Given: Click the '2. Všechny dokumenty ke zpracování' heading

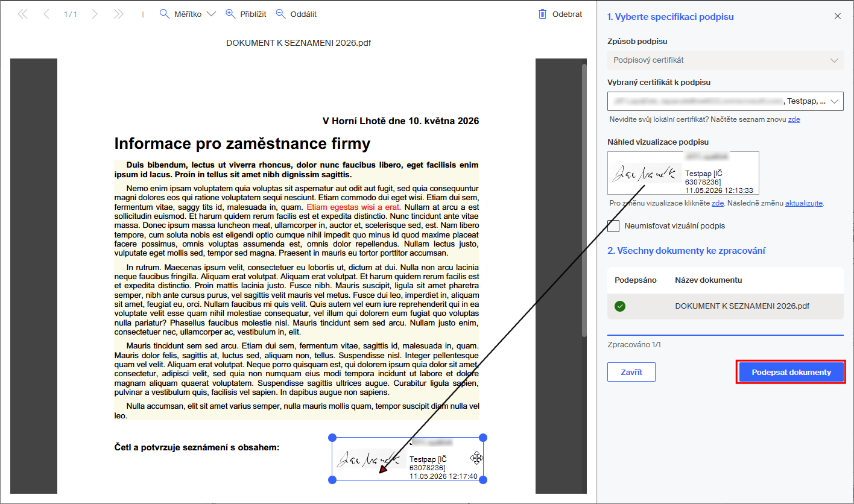Looking at the screenshot, I should pos(686,251).
